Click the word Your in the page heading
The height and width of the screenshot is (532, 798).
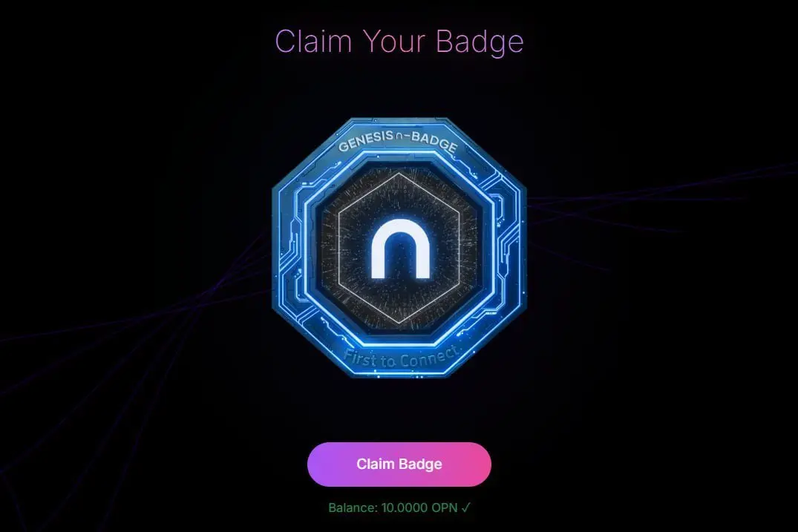pos(395,41)
